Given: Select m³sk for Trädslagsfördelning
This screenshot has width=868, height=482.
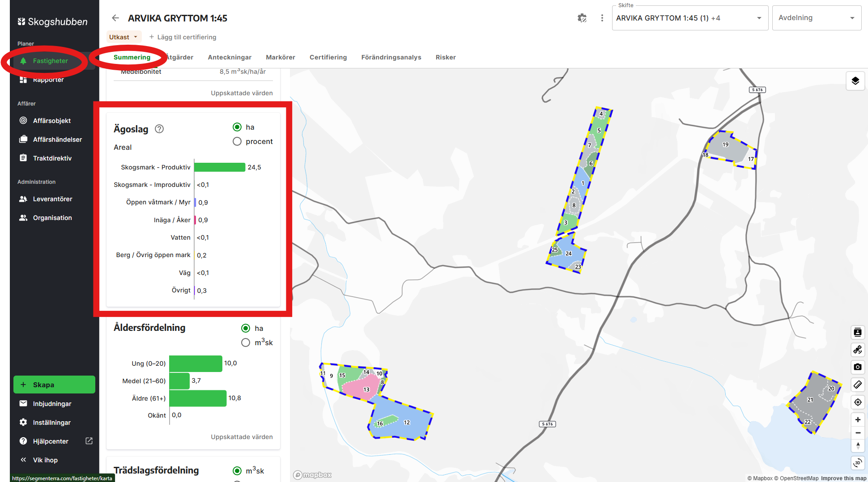Looking at the screenshot, I should click(x=237, y=471).
